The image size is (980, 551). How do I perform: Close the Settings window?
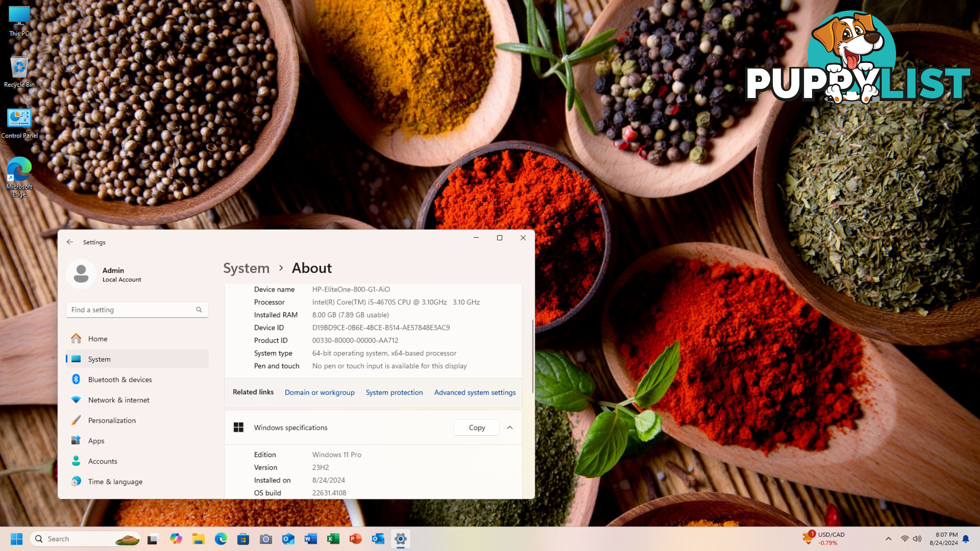tap(523, 238)
